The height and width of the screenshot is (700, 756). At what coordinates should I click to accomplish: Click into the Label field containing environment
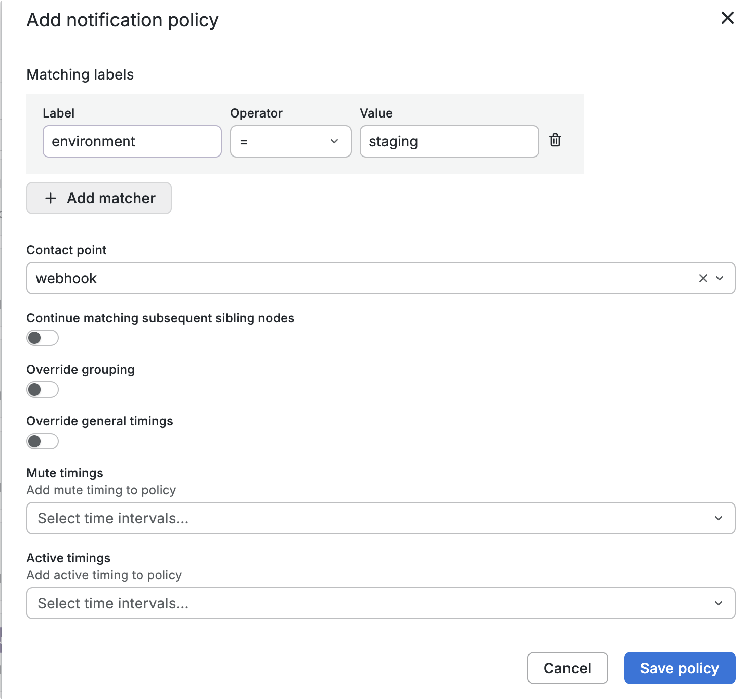(132, 141)
